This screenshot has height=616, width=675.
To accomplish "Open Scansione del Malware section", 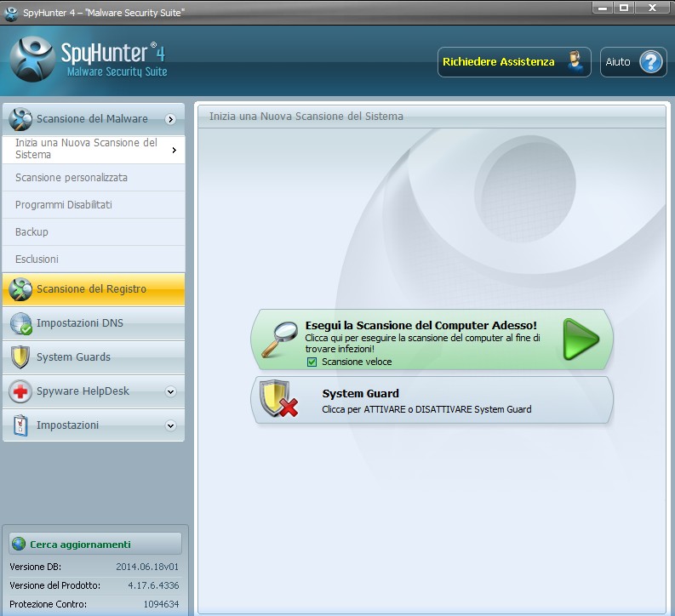I will (94, 119).
